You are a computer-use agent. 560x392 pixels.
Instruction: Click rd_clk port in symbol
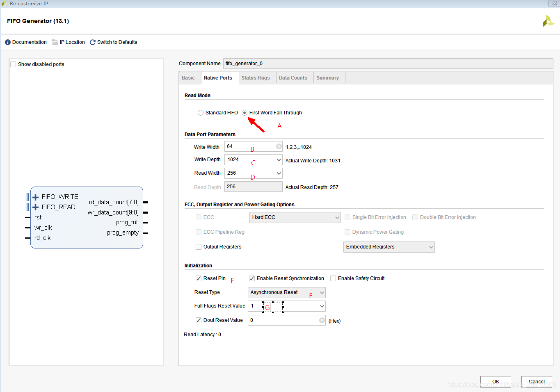tap(43, 238)
